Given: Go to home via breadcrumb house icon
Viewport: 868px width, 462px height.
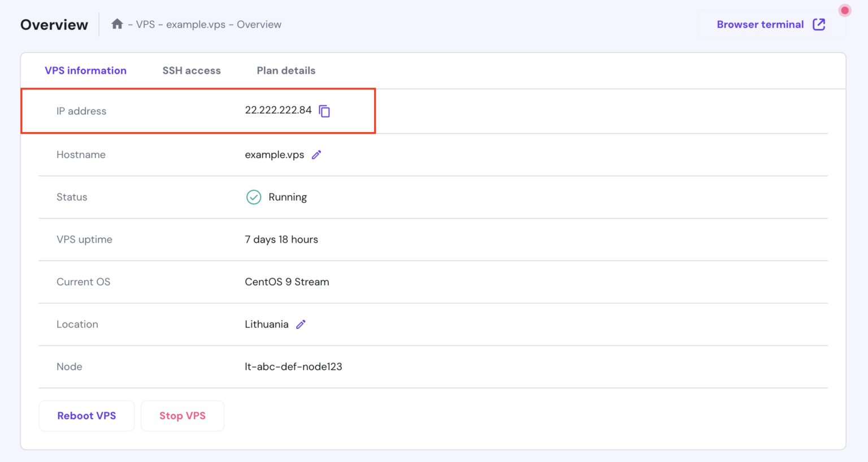Looking at the screenshot, I should [117, 24].
